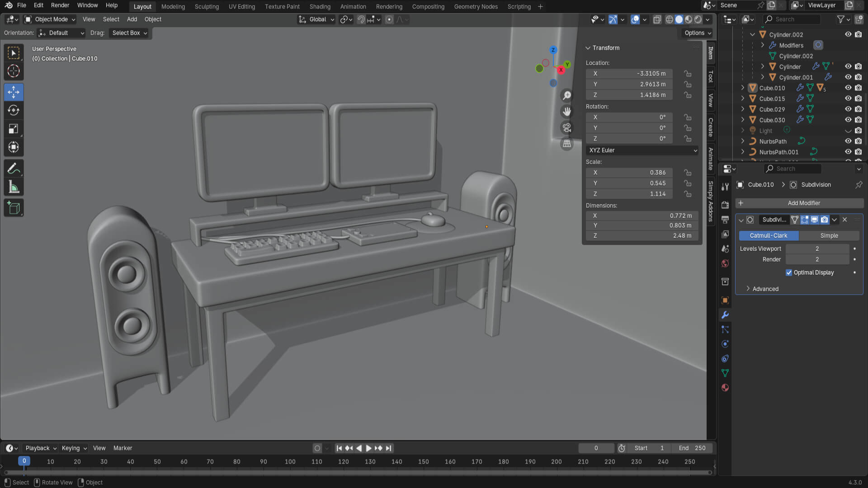868x488 pixels.
Task: Open the Render menu
Action: coord(60,5)
